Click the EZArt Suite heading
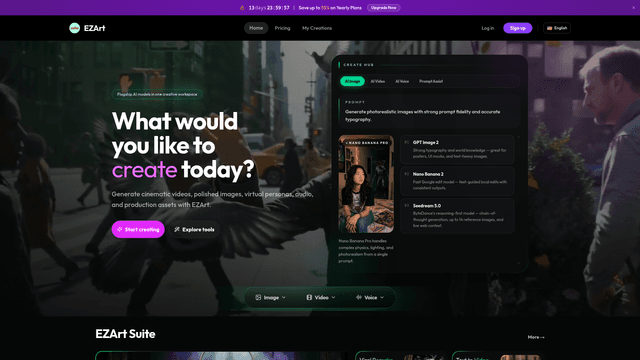This screenshot has height=360, width=640. tap(125, 334)
